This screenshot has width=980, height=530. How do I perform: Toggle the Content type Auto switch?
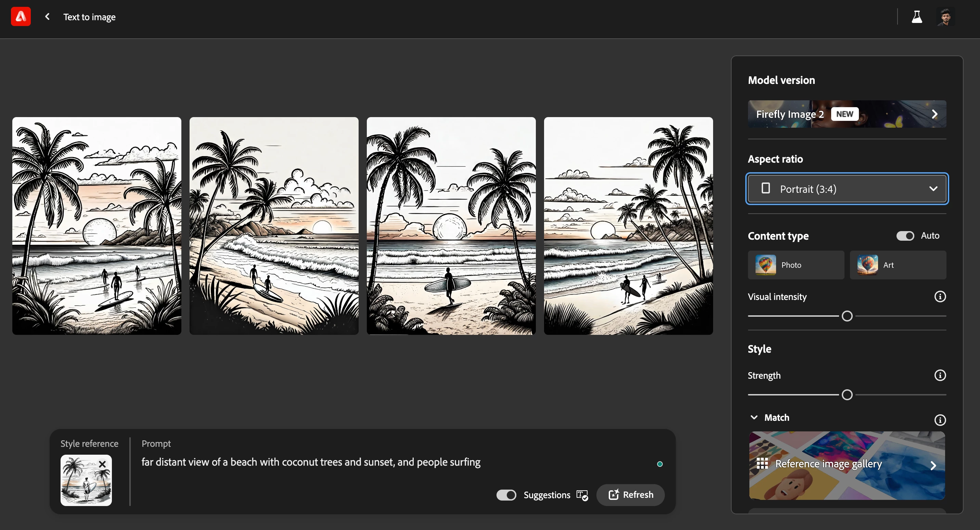coord(905,236)
